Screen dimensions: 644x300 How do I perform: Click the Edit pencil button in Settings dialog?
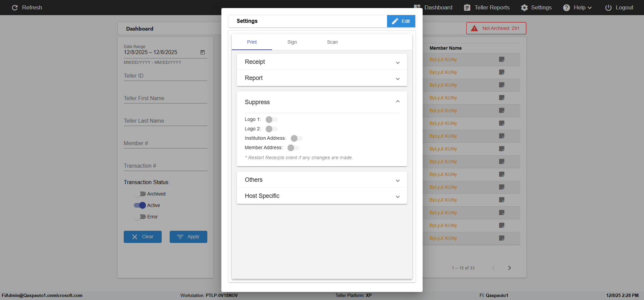401,21
